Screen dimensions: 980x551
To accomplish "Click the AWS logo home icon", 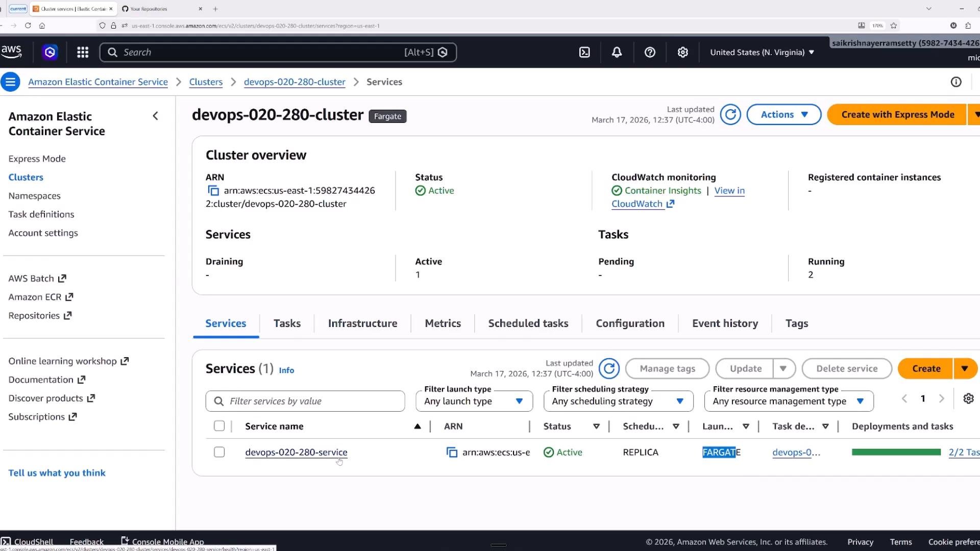I will tap(11, 52).
